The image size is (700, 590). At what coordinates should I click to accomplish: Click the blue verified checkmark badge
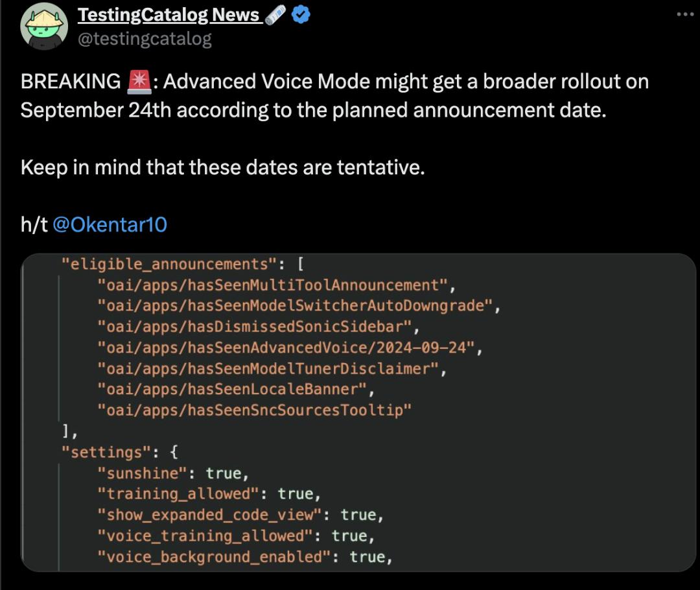tap(301, 15)
